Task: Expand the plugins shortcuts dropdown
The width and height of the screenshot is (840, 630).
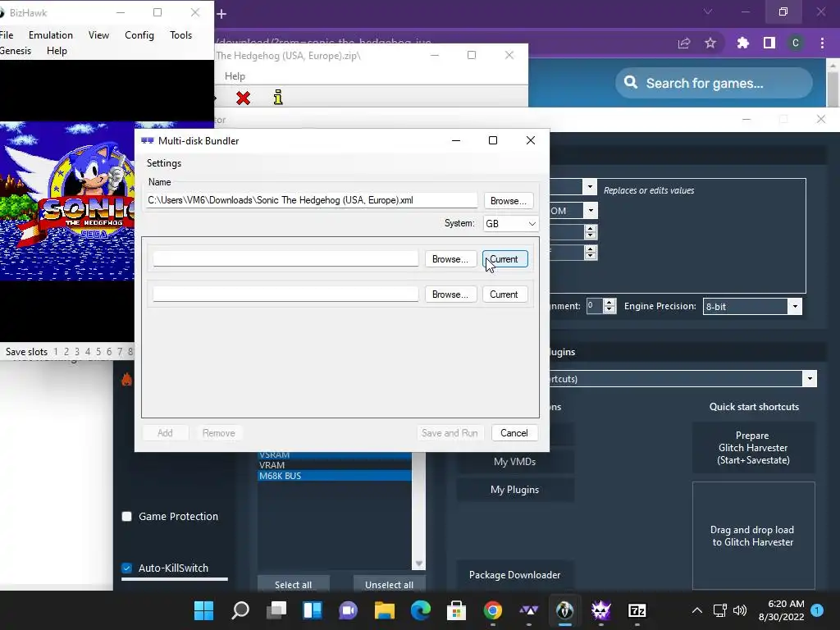Action: (x=810, y=379)
